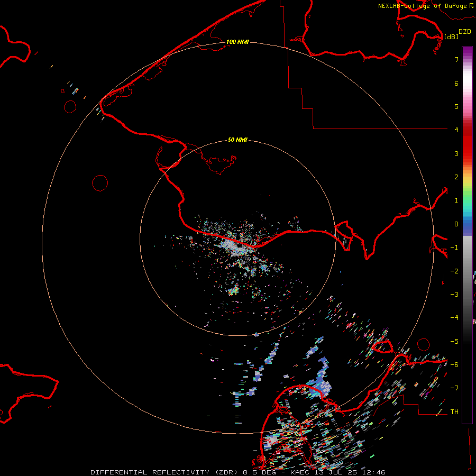Screen dimensions: 476x476
Task: Click the 4 value on color scale
Action: [x=456, y=130]
